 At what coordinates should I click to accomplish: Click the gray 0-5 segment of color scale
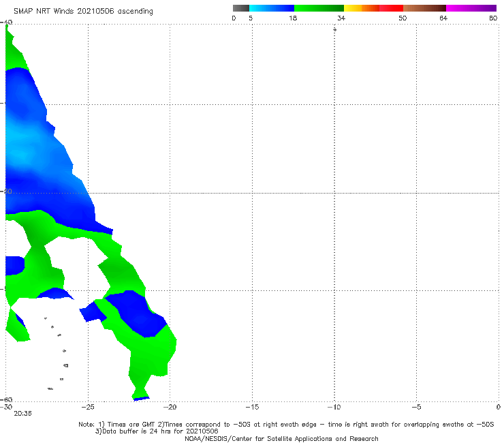click(x=241, y=8)
